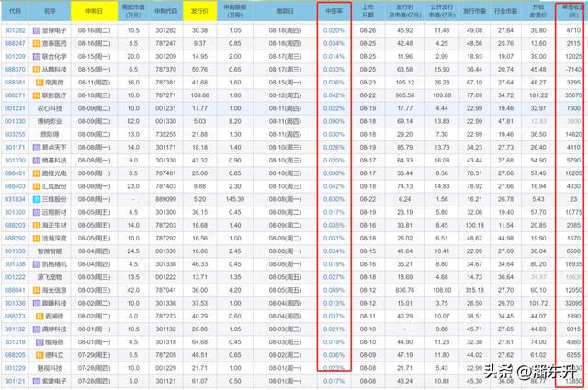
Task: Click the orange badge in row 688370
Action: 37,70
